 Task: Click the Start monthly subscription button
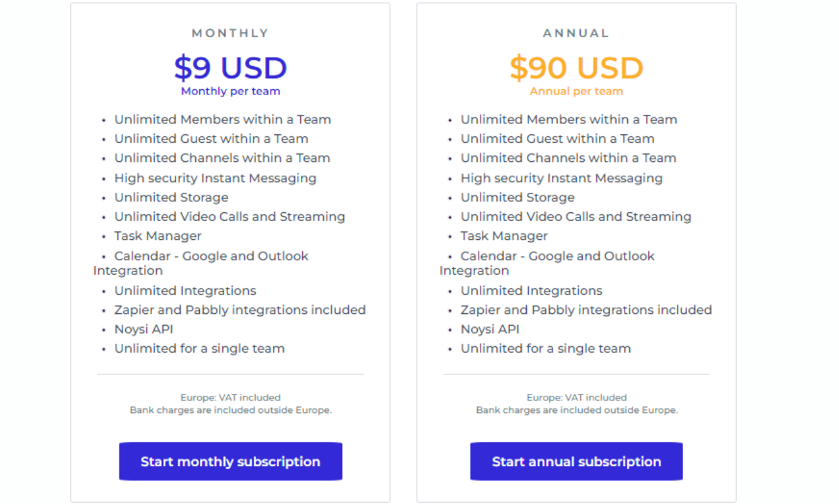click(x=231, y=461)
